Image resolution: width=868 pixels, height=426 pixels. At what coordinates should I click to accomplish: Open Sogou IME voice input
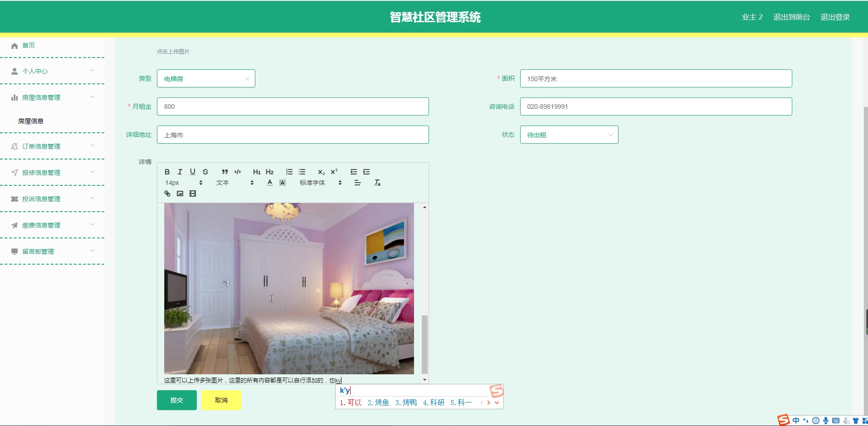point(826,421)
